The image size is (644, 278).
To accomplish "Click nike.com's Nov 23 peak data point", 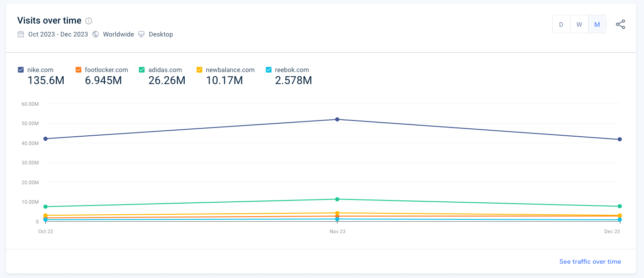I will point(337,120).
